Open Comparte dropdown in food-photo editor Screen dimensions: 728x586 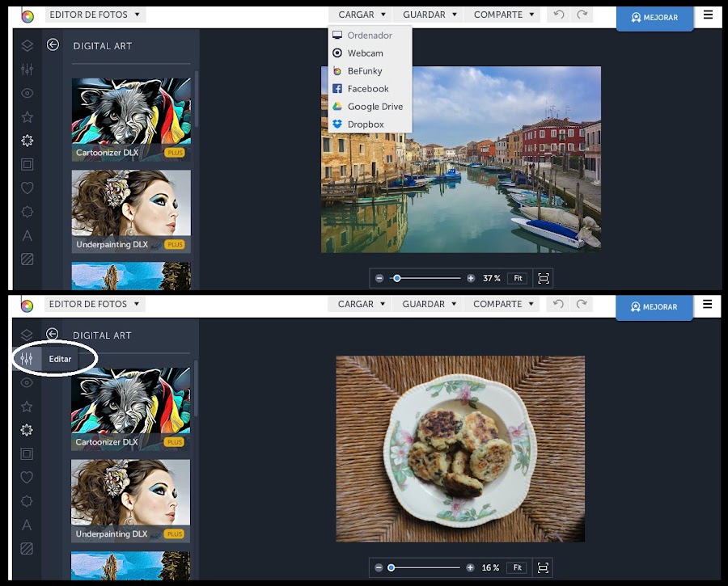[x=502, y=305]
